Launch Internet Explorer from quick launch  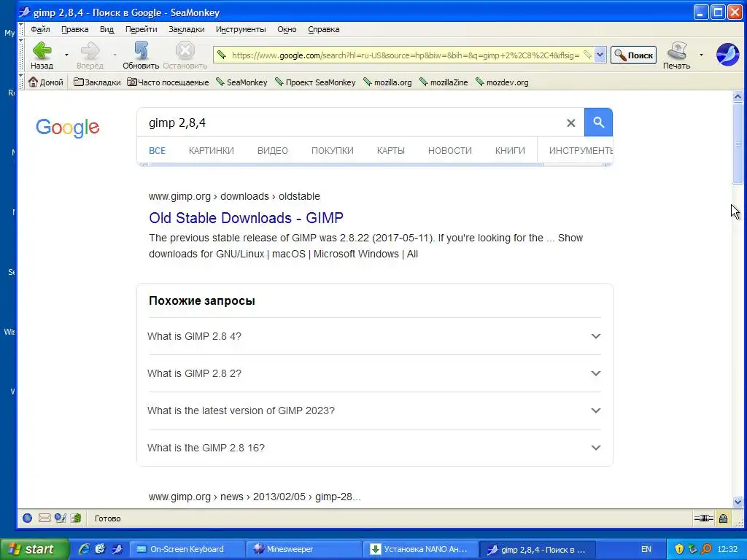(84, 549)
